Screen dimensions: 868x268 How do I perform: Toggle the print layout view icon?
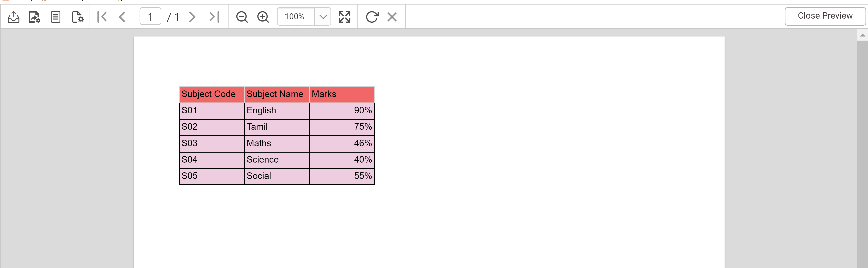(x=56, y=17)
